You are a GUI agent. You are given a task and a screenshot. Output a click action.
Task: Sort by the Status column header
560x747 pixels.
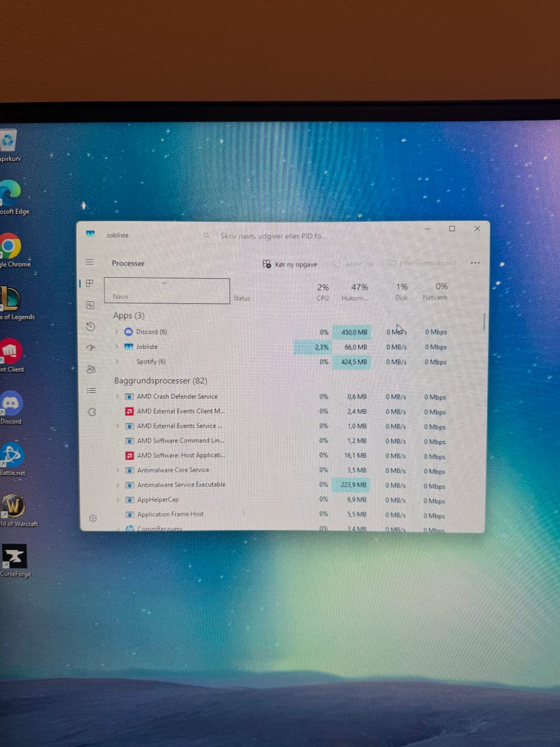click(x=242, y=298)
